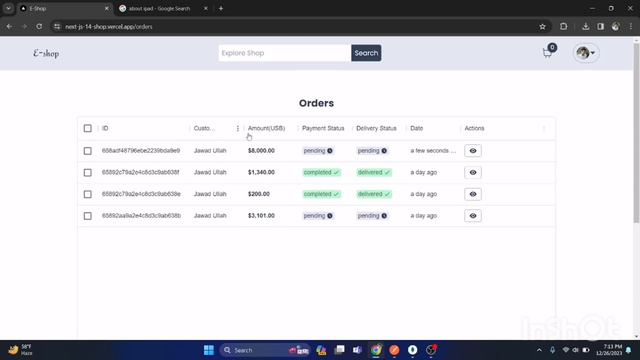Select the $1,340.00 order checkbox

tap(87, 173)
